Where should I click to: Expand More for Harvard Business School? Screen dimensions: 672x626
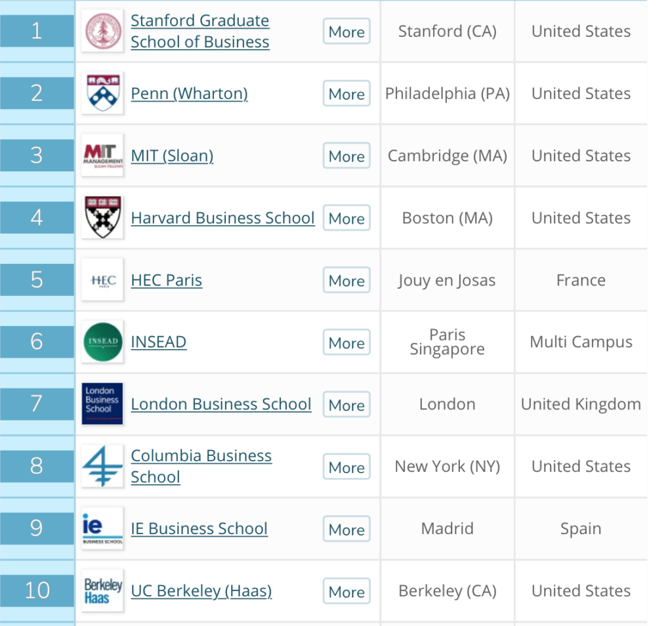[346, 218]
